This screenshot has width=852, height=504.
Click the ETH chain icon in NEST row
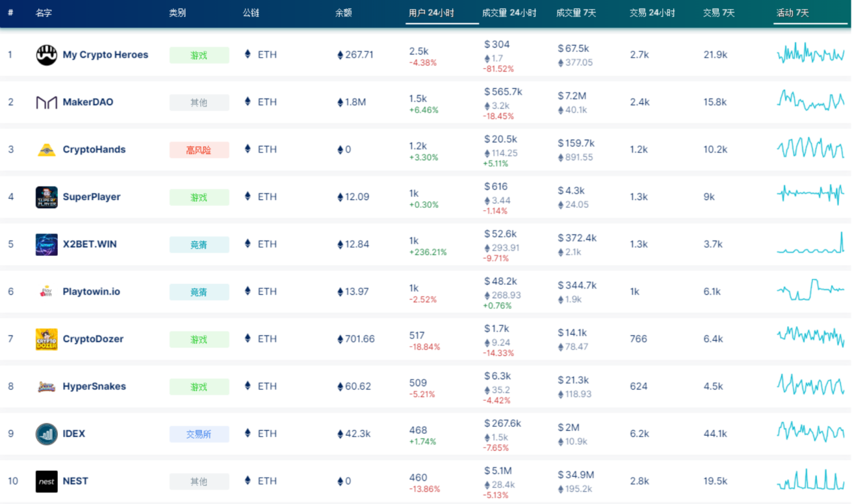coord(248,481)
